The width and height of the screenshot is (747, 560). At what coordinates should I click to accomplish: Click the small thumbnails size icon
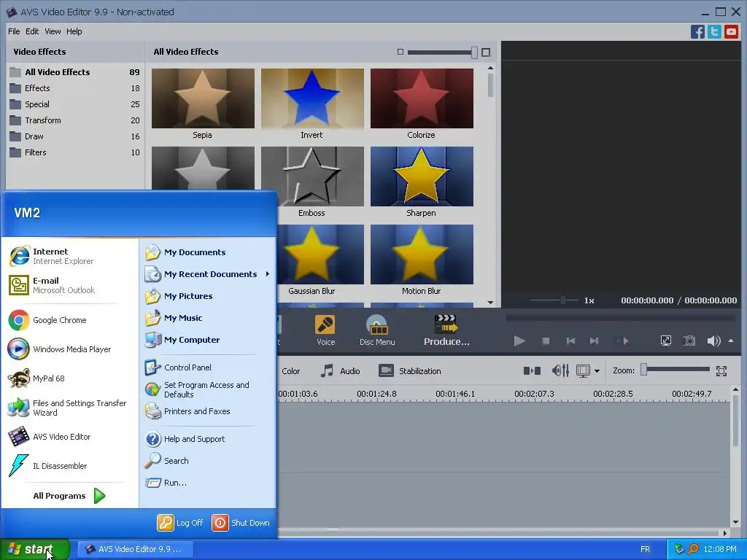pyautogui.click(x=400, y=52)
